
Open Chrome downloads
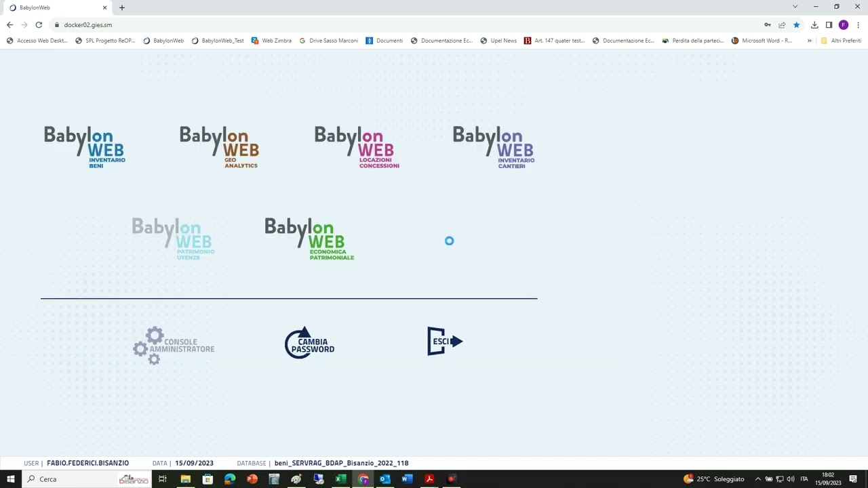[x=814, y=25]
